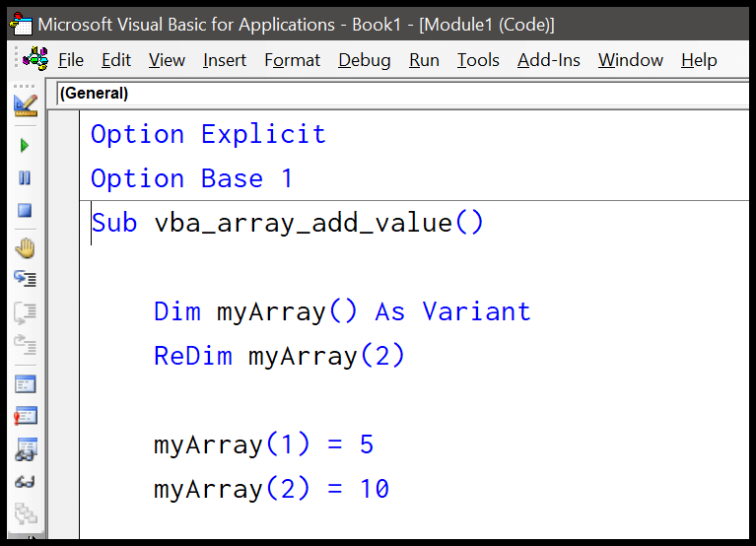Click the margin bar beside myArray(1) = 5
Image resolution: width=756 pixels, height=546 pixels.
coord(65,444)
